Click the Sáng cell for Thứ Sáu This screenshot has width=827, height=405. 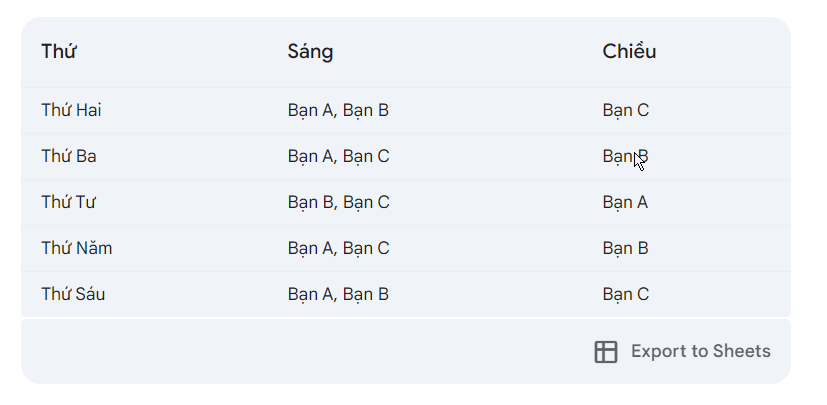pyautogui.click(x=338, y=294)
